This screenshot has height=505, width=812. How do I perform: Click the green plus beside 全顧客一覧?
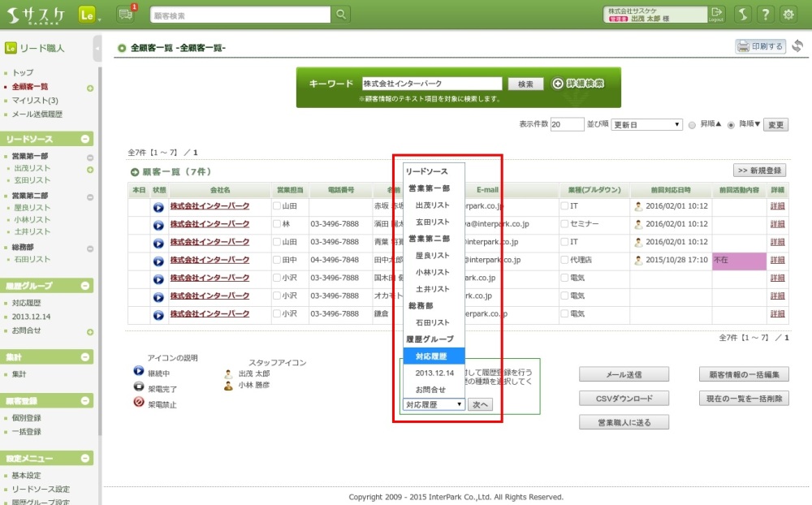click(x=90, y=88)
